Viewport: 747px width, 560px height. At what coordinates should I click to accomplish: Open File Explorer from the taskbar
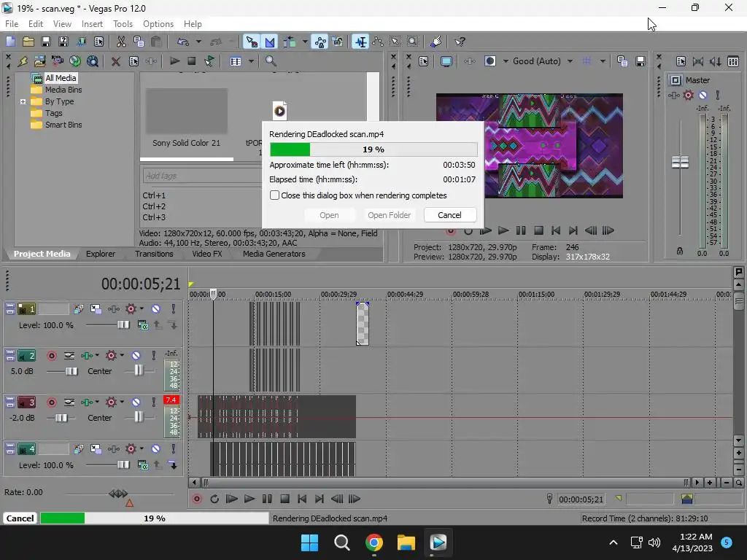pos(406,542)
